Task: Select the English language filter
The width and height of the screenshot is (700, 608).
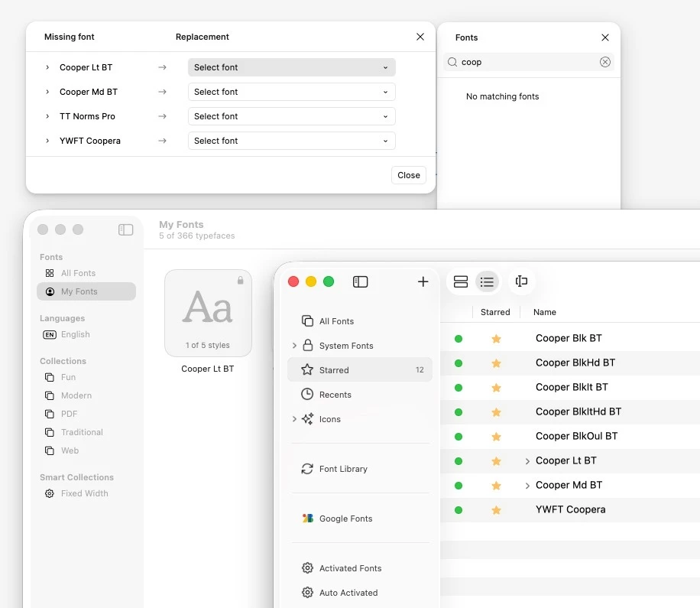Action: tap(86, 335)
